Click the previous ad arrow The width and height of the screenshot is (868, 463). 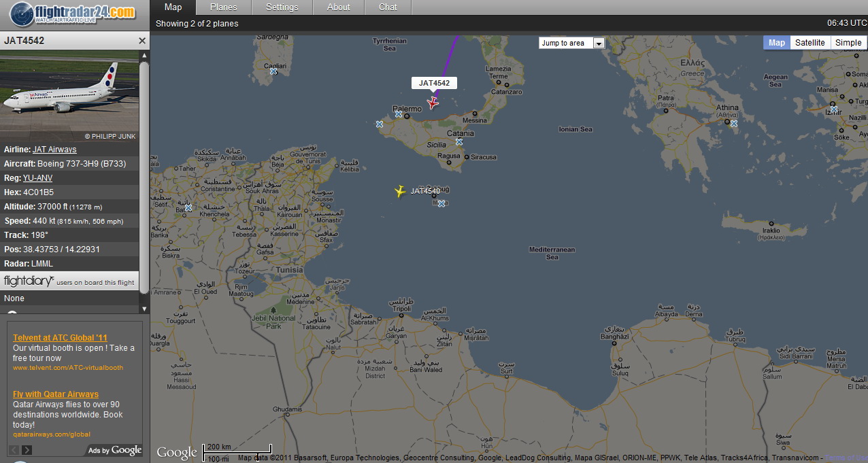[14, 450]
